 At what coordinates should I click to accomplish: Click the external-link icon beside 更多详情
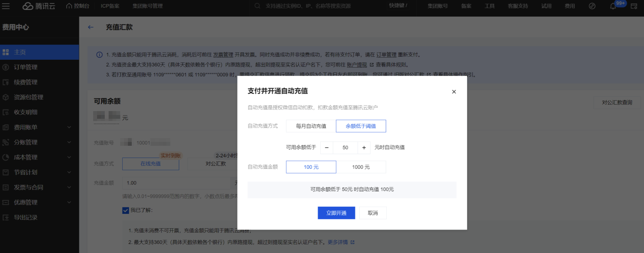353,242
